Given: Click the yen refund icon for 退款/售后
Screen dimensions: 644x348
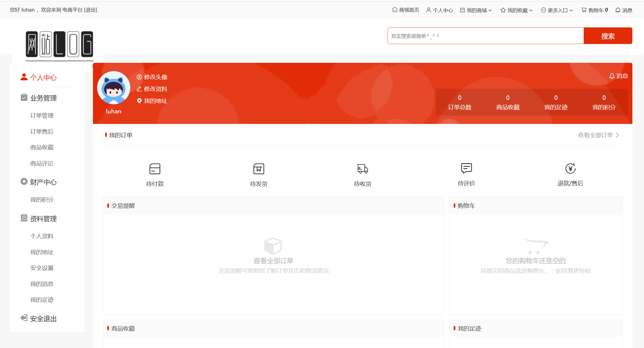Looking at the screenshot, I should point(570,168).
